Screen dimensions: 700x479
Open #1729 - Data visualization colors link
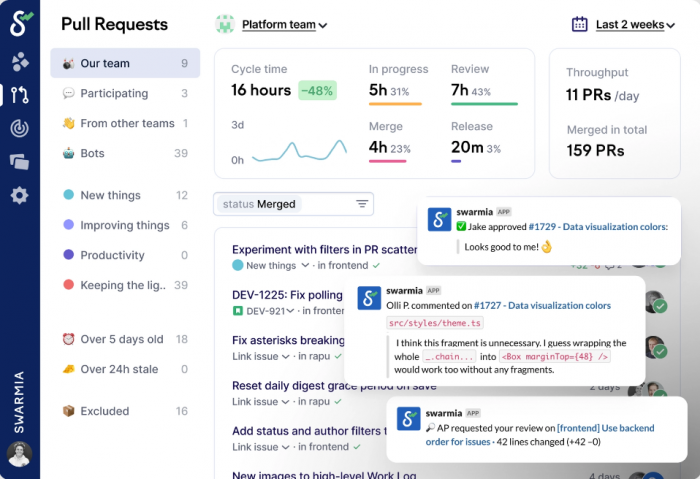(598, 227)
